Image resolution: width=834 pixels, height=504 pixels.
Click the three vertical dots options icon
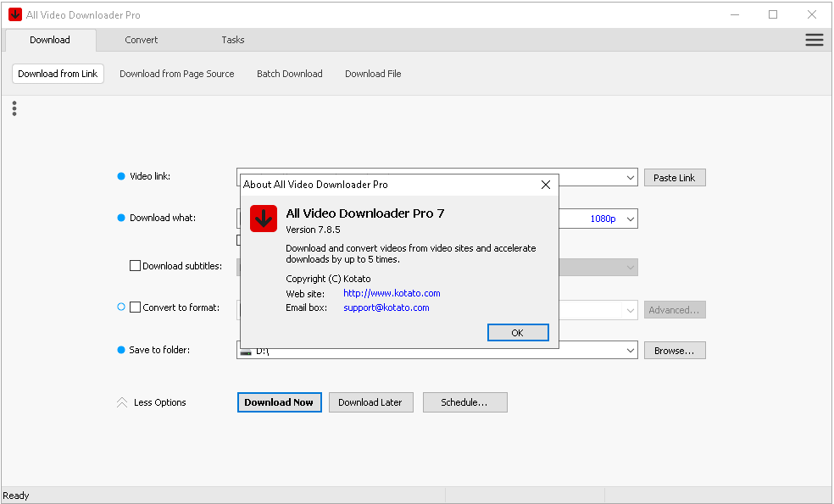[x=14, y=108]
